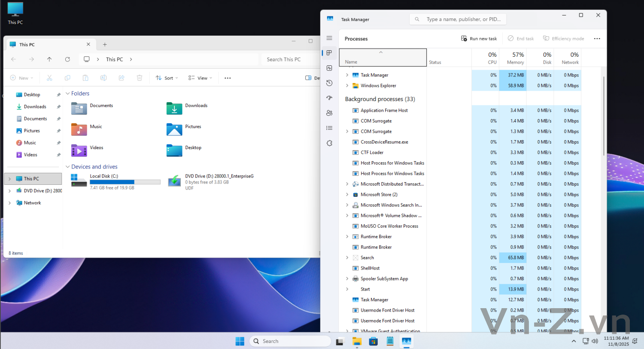Toggle the Task Manager hamburger navigation menu
The width and height of the screenshot is (644, 349).
329,38
